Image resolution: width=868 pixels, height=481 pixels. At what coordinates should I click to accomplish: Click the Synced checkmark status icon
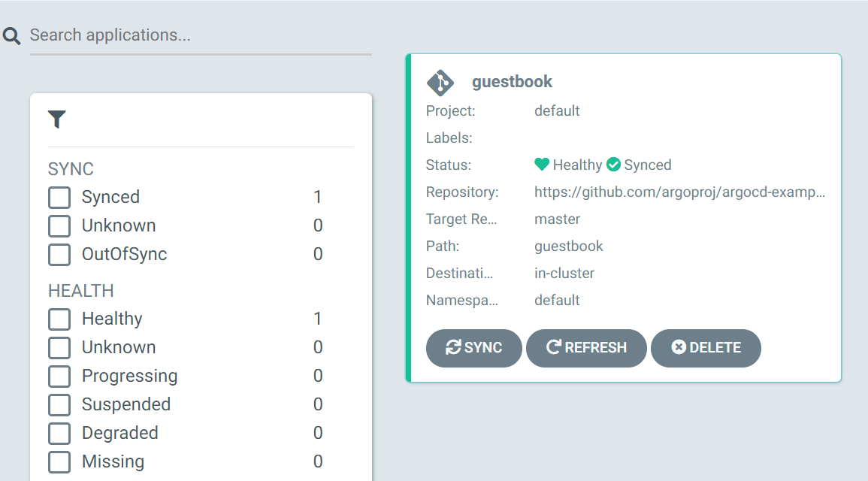pyautogui.click(x=613, y=165)
